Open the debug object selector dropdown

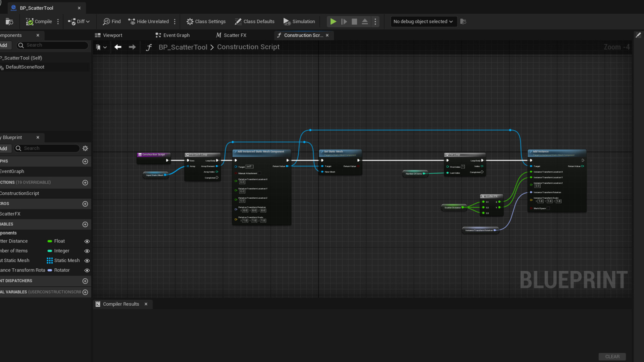pos(423,22)
